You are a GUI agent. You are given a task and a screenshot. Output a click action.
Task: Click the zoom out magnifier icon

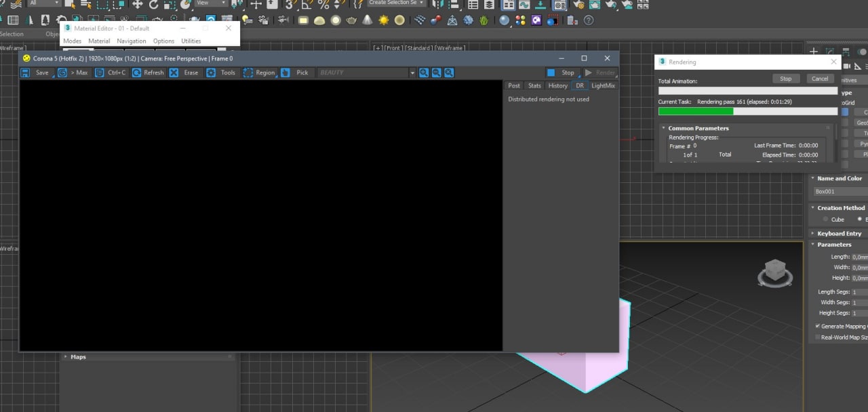pyautogui.click(x=436, y=73)
